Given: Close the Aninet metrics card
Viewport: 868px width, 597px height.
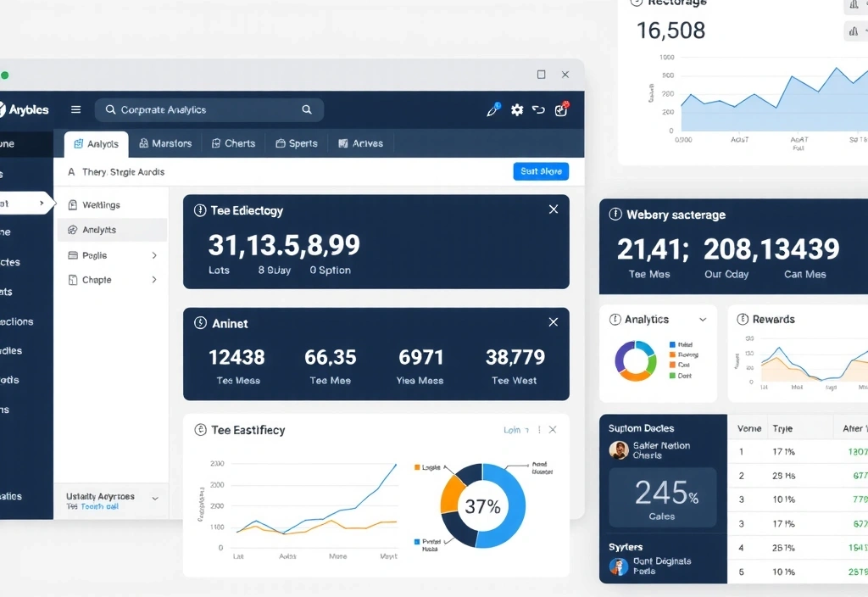Looking at the screenshot, I should coord(554,322).
